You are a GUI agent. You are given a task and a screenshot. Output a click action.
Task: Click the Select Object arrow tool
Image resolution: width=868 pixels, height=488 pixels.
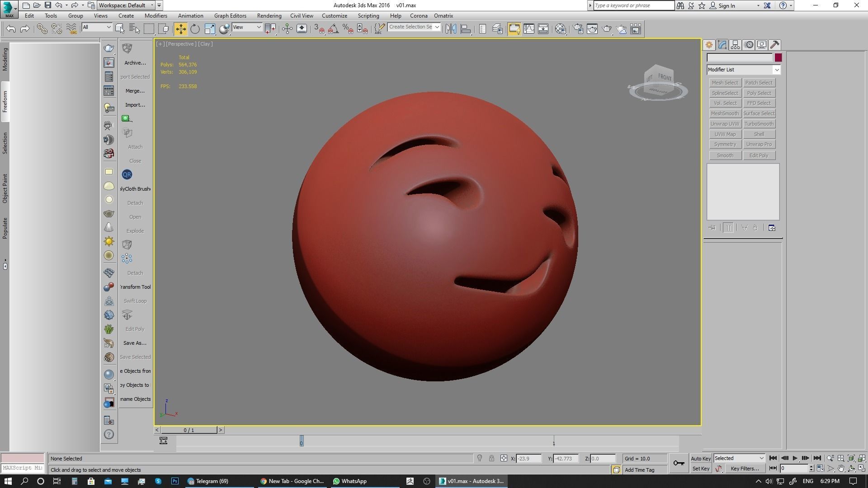[120, 29]
